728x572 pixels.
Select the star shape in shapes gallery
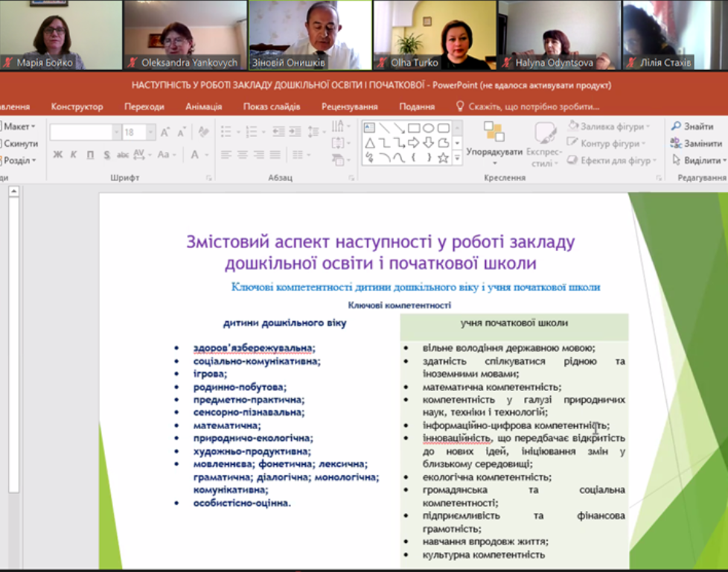pyautogui.click(x=443, y=157)
